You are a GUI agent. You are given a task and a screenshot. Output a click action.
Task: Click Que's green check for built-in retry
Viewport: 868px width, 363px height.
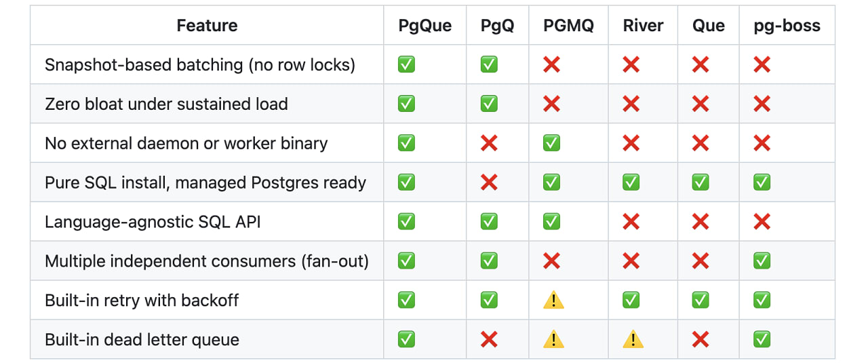pyautogui.click(x=701, y=300)
